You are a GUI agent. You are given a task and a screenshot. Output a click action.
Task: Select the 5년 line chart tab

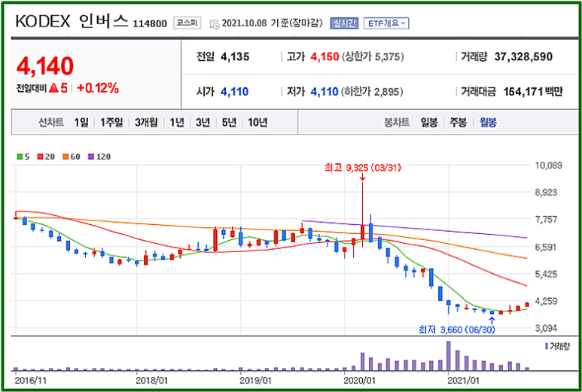click(x=229, y=123)
